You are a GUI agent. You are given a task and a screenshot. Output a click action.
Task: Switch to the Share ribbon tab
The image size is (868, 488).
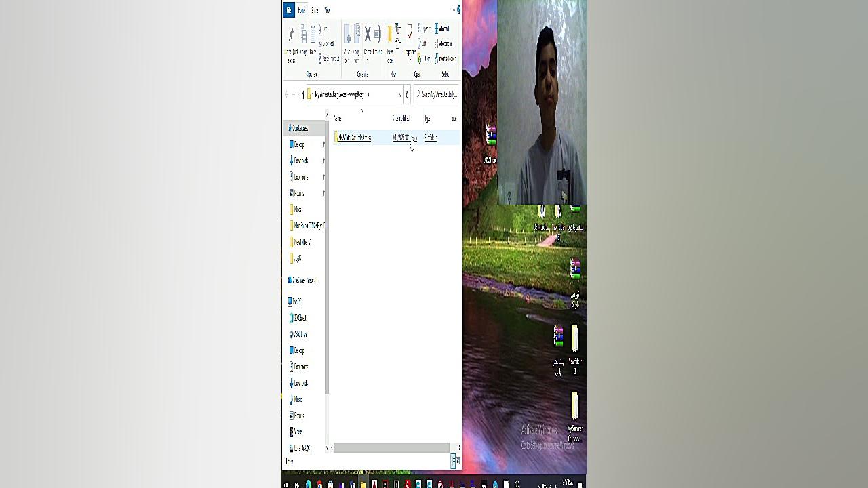coord(315,10)
